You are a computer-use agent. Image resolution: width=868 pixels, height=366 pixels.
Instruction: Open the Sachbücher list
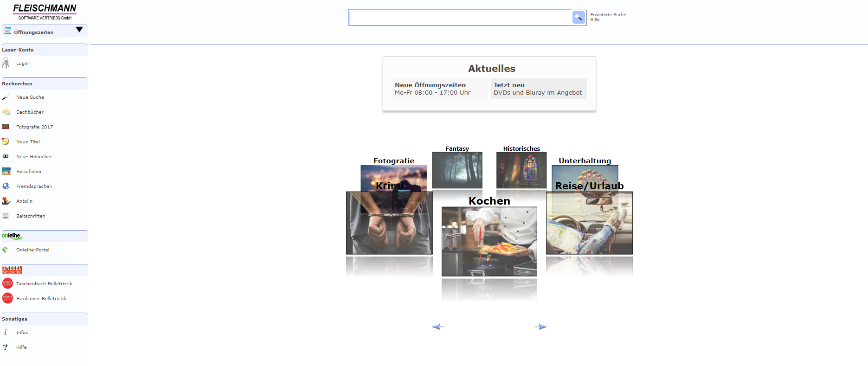pos(30,112)
